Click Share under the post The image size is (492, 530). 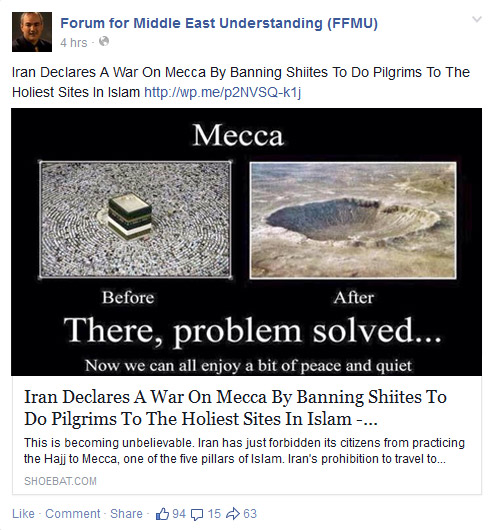(x=126, y=513)
